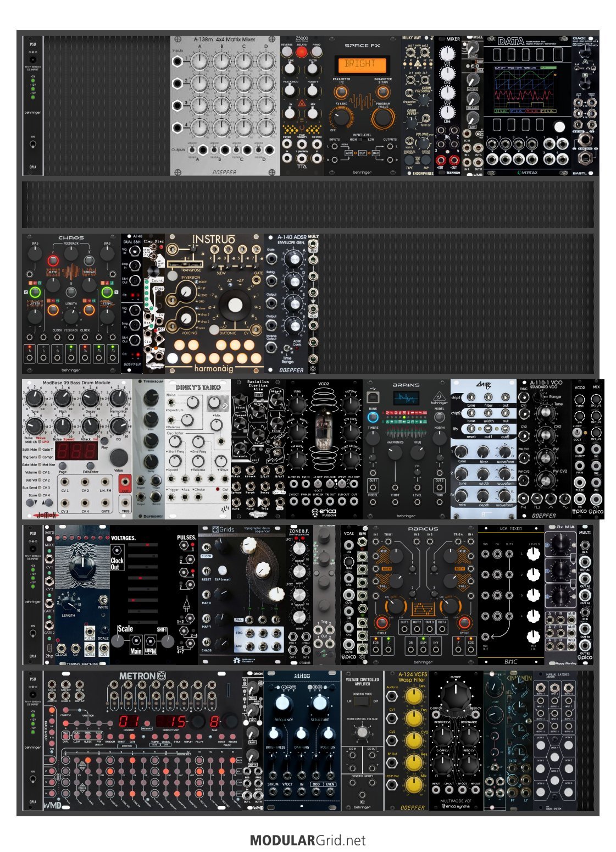This screenshot has height=852, width=616.
Task: Adjust the ModBase 09 Value knob
Action: coord(118,457)
